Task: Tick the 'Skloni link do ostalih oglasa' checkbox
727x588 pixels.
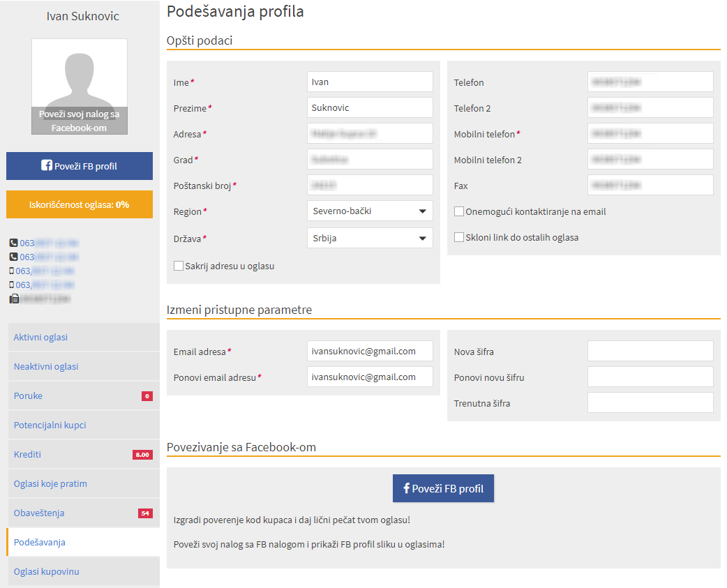Action: 459,237
